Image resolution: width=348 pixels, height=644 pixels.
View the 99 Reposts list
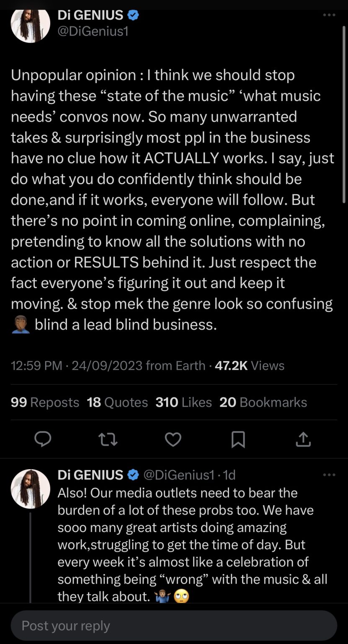(x=45, y=402)
